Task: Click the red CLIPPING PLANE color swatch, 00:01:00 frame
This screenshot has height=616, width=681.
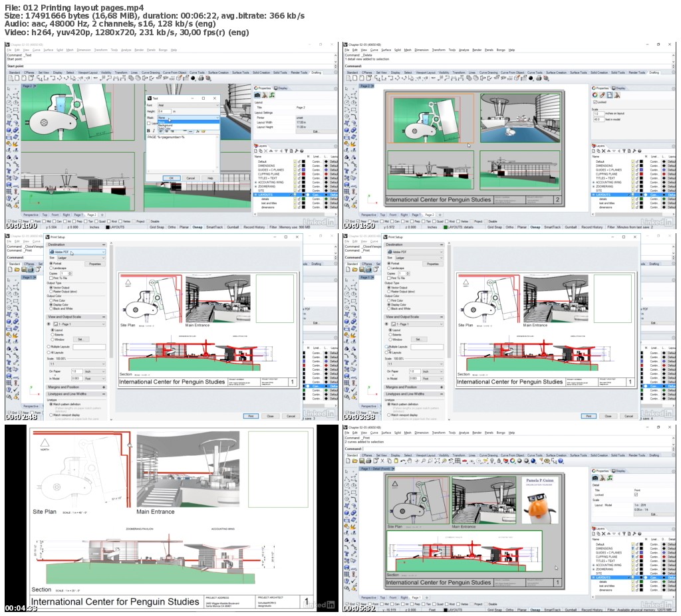Action: [x=303, y=174]
